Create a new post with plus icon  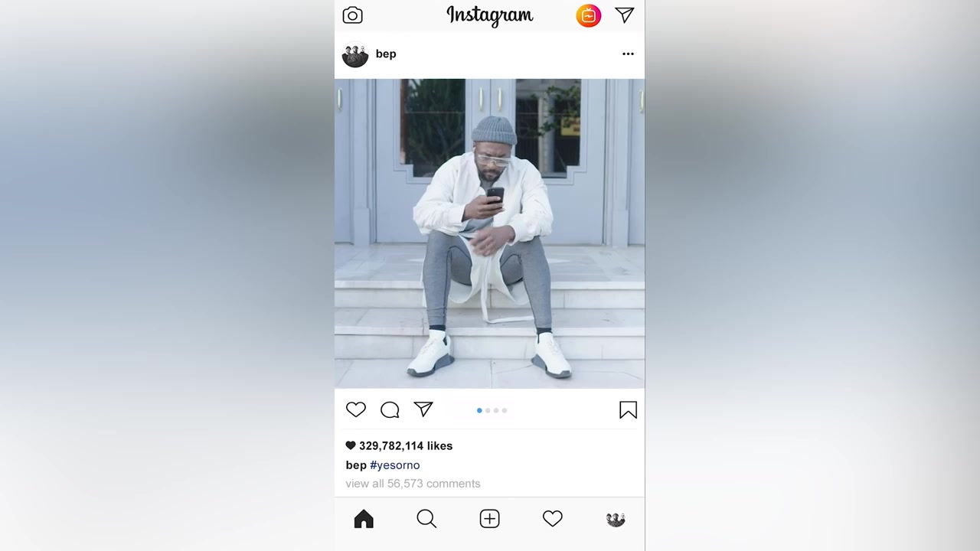489,519
